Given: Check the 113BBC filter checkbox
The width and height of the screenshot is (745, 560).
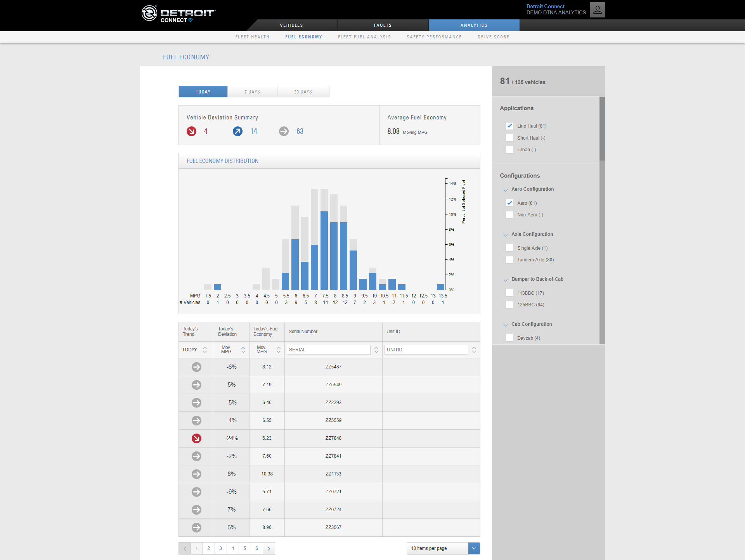Looking at the screenshot, I should 509,293.
